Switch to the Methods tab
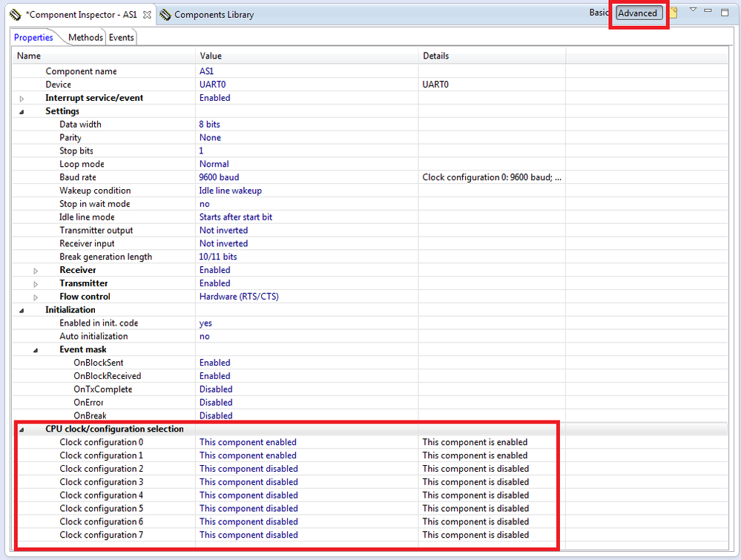Image resolution: width=741 pixels, height=560 pixels. [85, 37]
